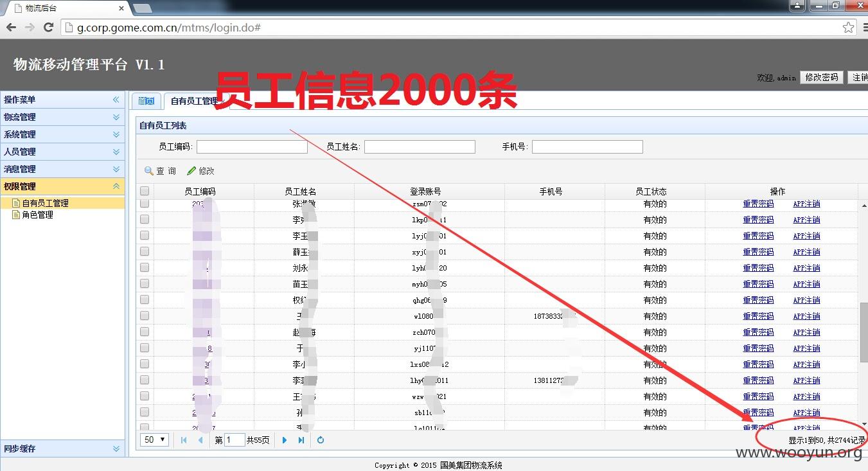Open 角色管理 tree item
This screenshot has height=471, width=868.
(x=37, y=215)
